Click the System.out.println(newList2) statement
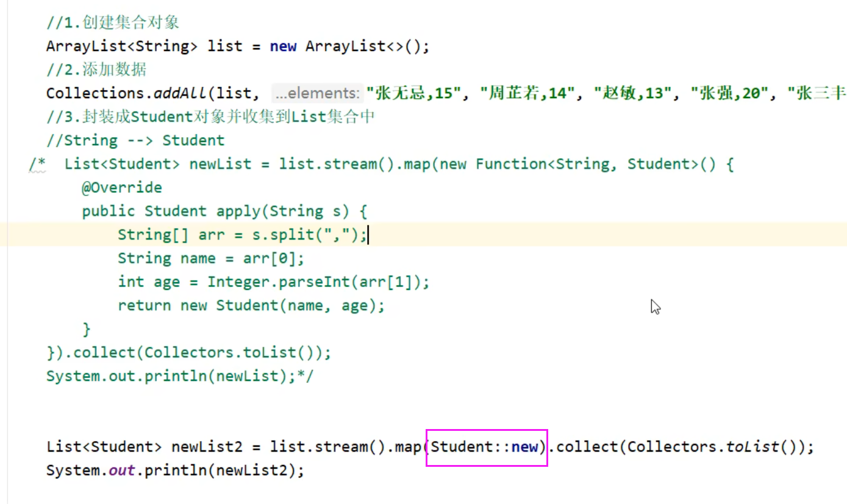 (x=174, y=470)
